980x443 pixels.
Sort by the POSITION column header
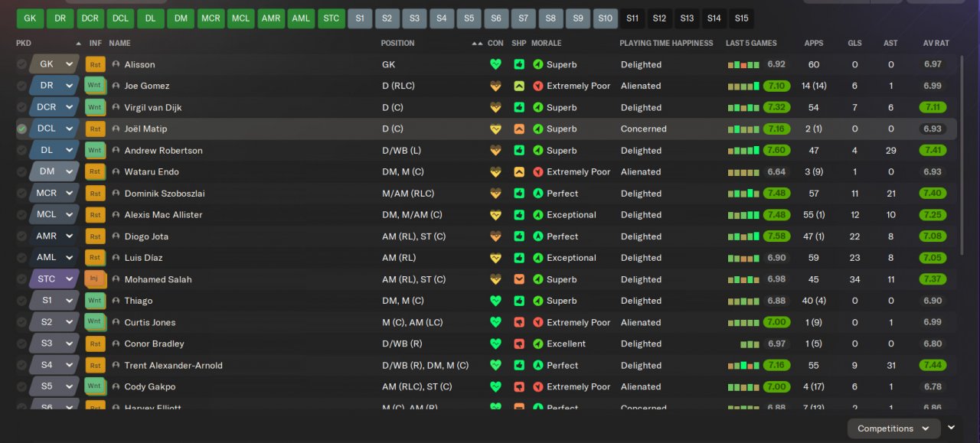click(x=397, y=43)
